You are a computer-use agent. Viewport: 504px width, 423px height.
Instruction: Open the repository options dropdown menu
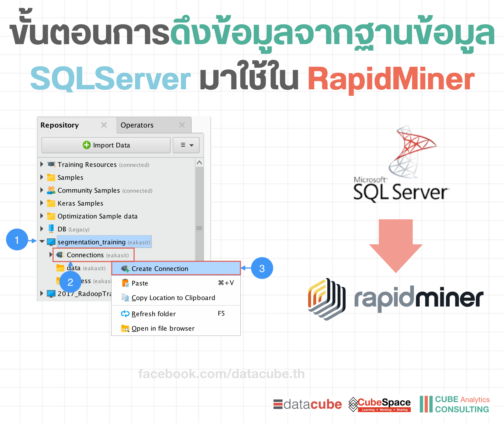(186, 145)
